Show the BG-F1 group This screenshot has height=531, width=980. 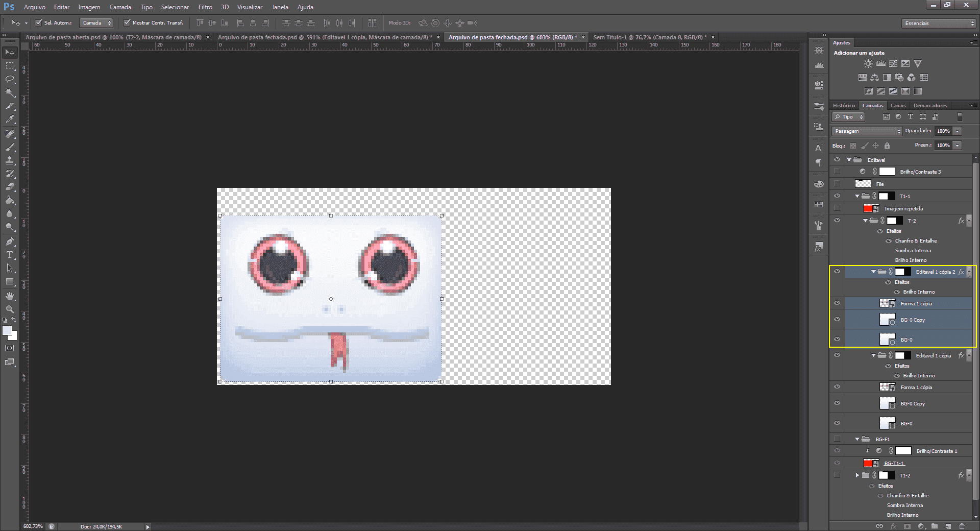837,439
